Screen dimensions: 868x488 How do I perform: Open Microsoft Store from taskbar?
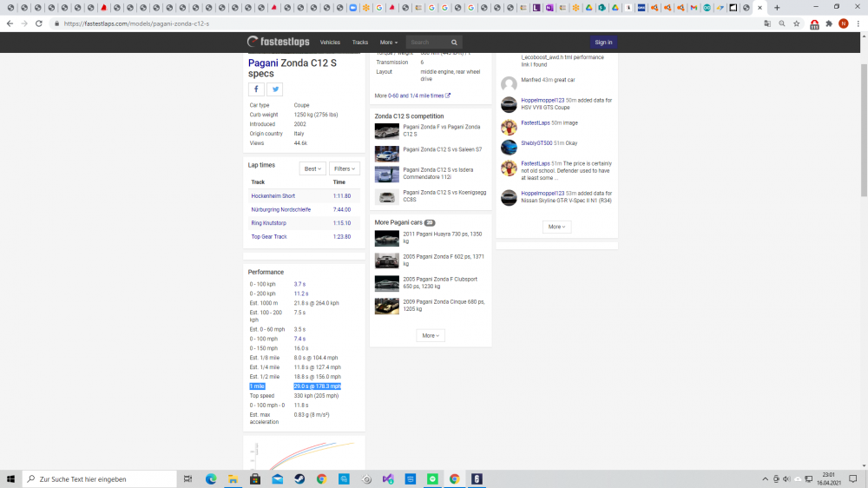[x=255, y=479]
